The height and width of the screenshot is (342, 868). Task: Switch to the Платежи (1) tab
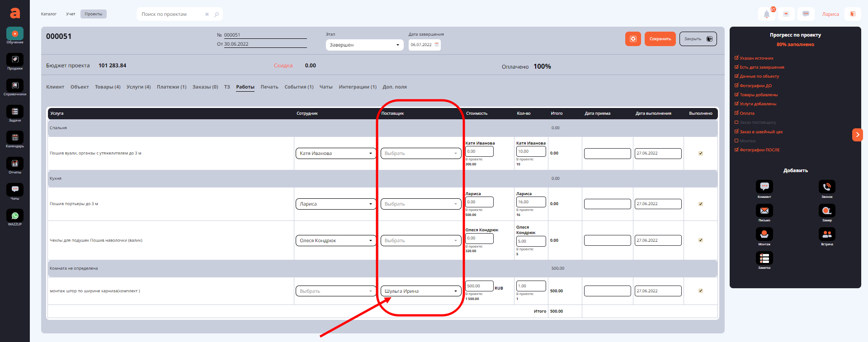pyautogui.click(x=171, y=87)
